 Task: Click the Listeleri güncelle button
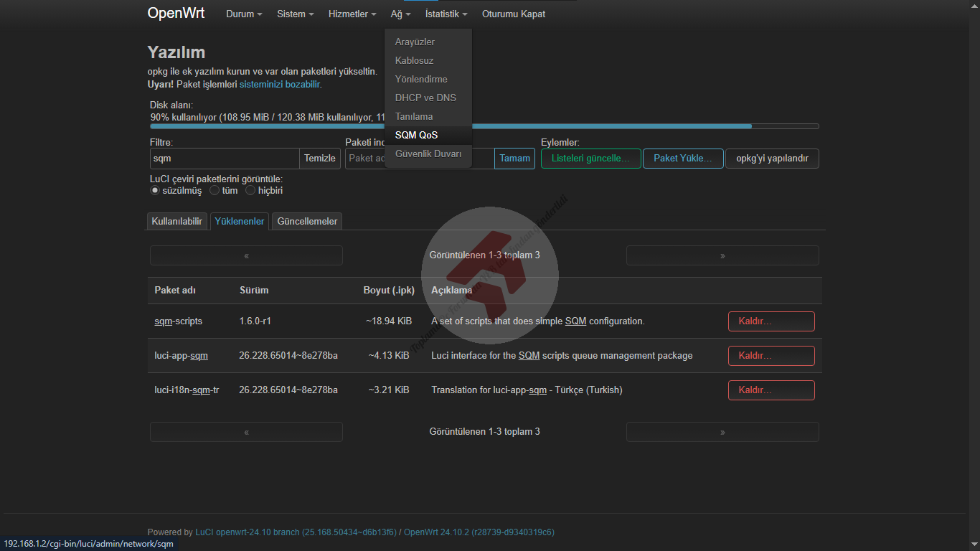pos(590,159)
